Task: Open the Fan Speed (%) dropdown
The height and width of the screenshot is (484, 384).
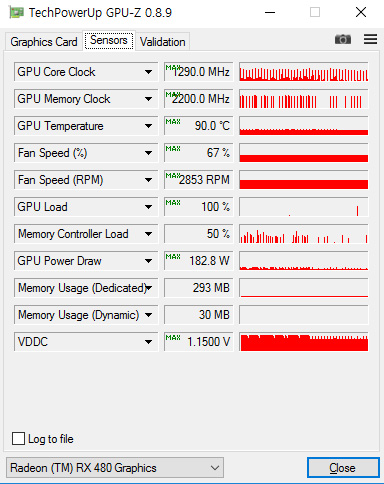Action: tap(86, 153)
